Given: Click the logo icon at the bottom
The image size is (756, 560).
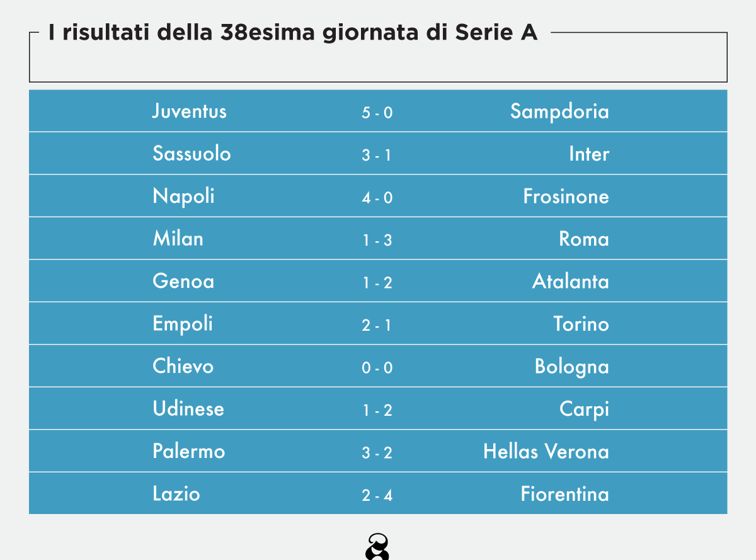Looking at the screenshot, I should click(377, 547).
